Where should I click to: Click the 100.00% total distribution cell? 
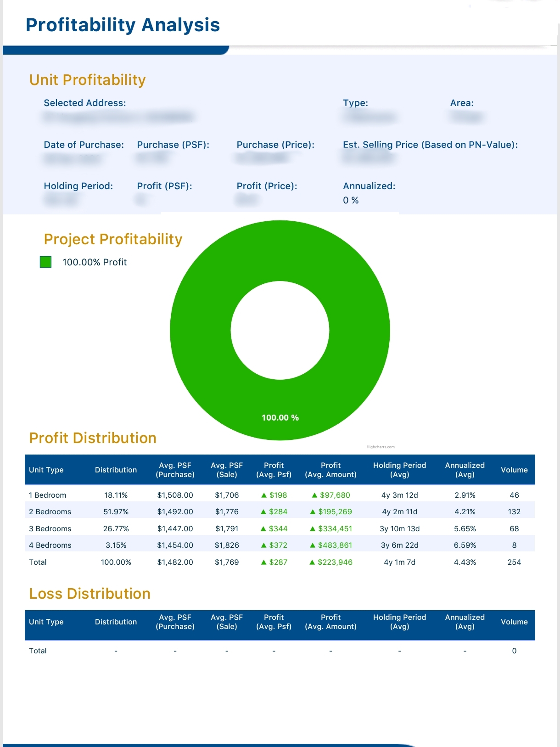(x=116, y=562)
